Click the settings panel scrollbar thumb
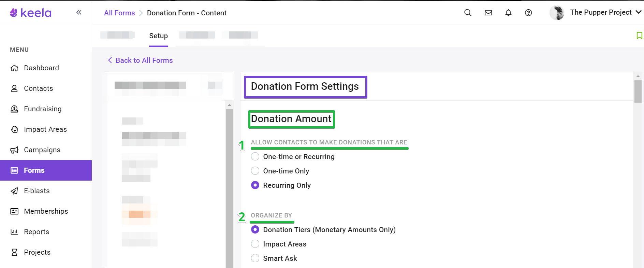 (x=638, y=91)
